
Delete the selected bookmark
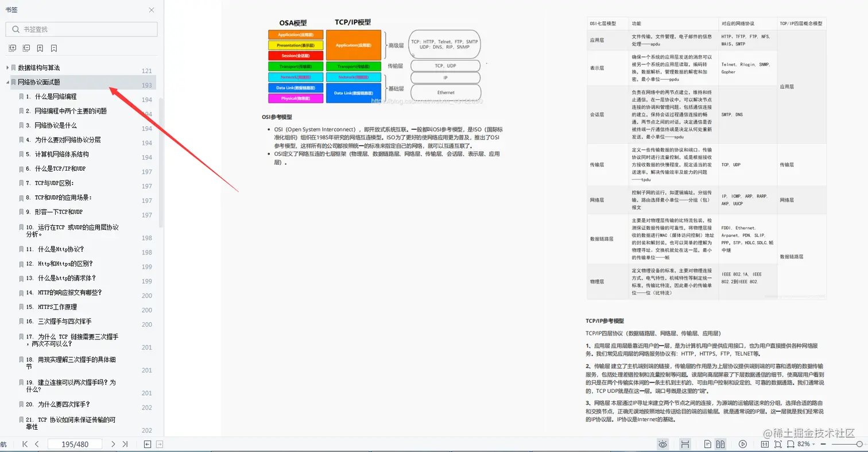(54, 48)
